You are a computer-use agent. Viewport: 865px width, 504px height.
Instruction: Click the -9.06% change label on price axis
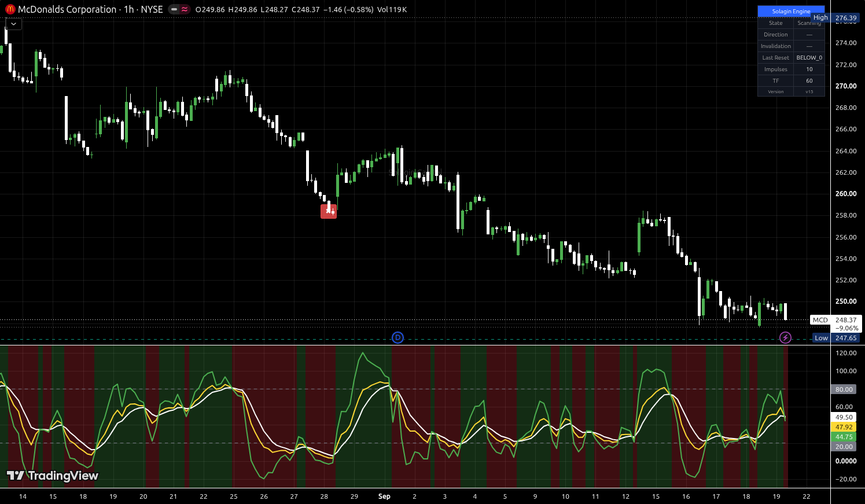[847, 328]
